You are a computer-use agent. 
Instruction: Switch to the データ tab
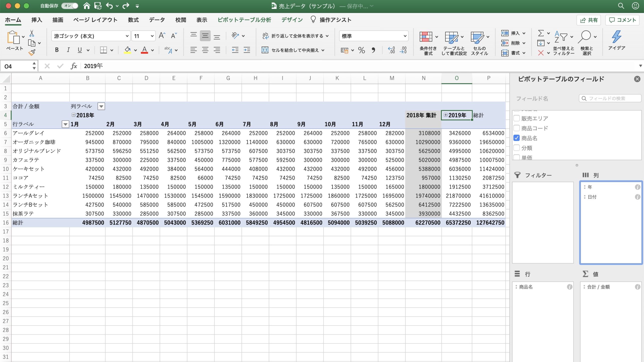click(157, 20)
